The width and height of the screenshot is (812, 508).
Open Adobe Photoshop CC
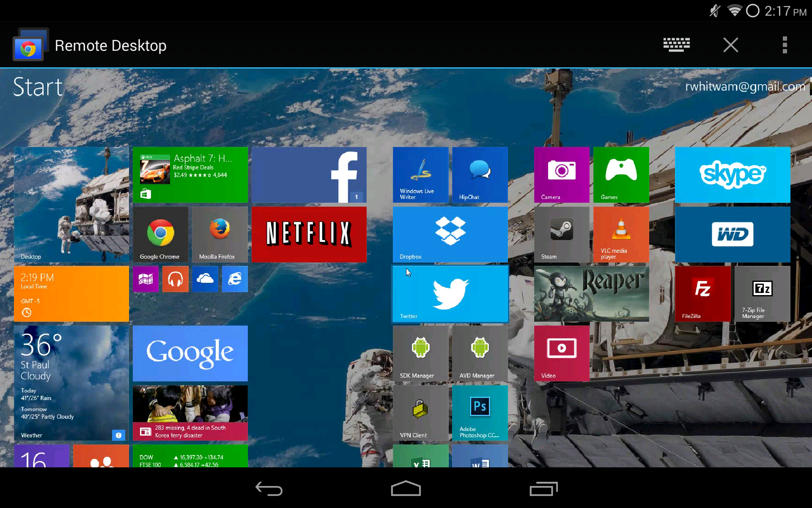(x=480, y=413)
